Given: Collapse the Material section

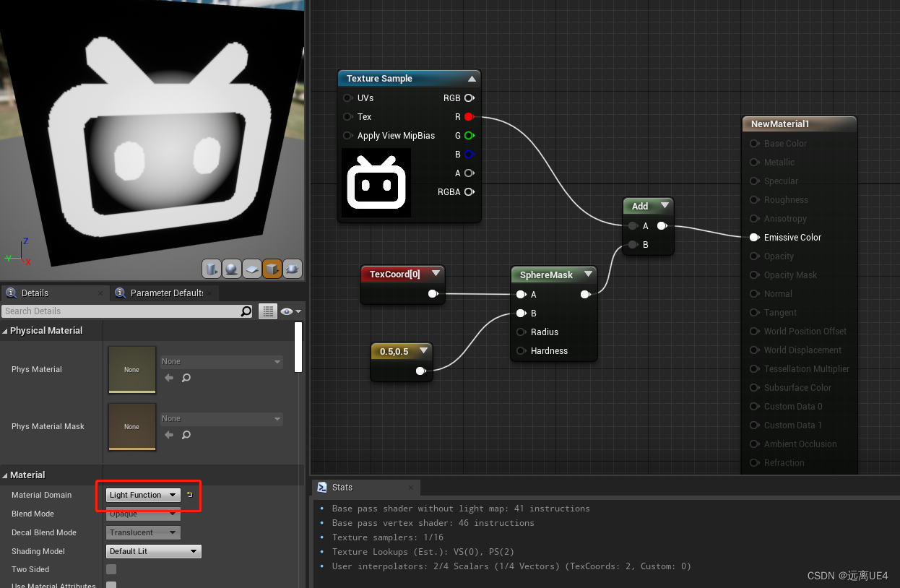Looking at the screenshot, I should (x=5, y=475).
